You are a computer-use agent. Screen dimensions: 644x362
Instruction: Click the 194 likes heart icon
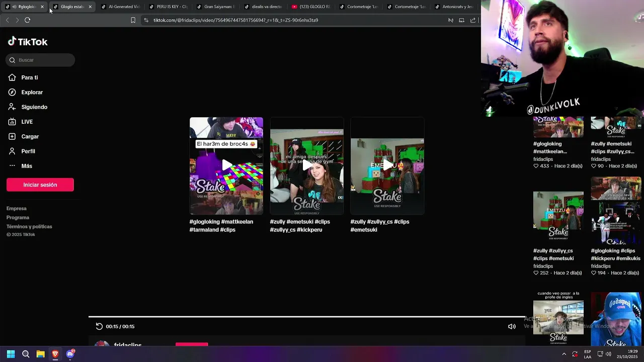tap(594, 273)
